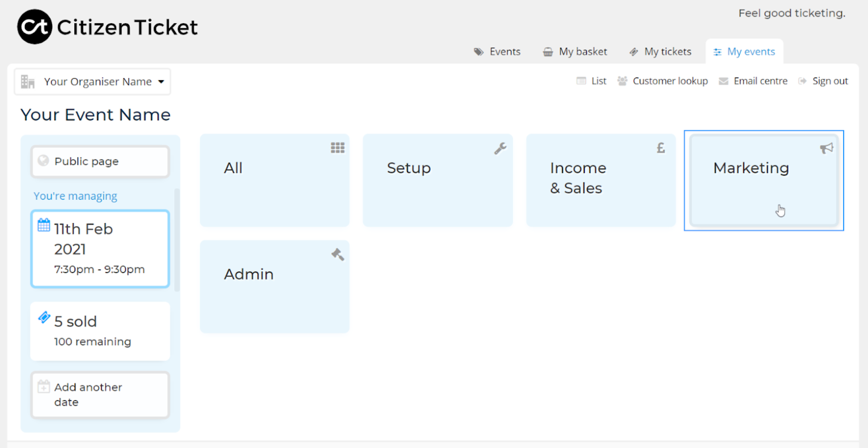Open the 5 sold tickets summary card
Viewport: 868px width, 448px height.
[100, 331]
